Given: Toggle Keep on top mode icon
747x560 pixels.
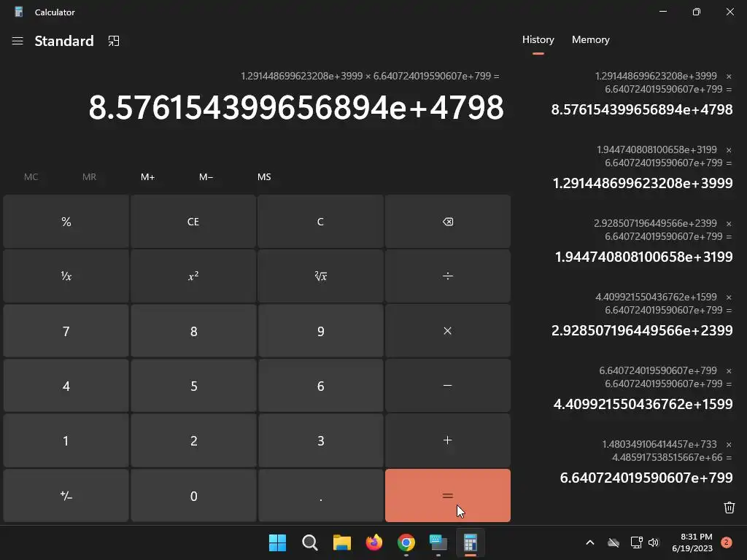Looking at the screenshot, I should (113, 41).
